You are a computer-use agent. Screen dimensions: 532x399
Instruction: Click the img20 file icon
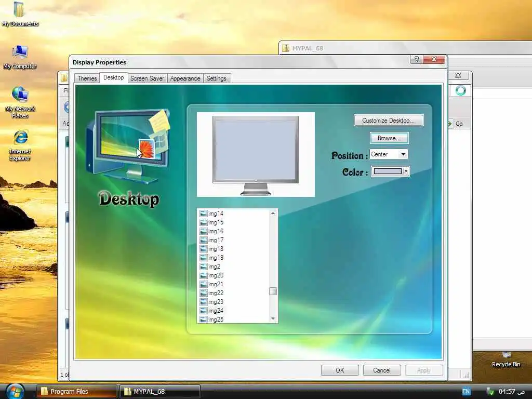pos(204,275)
